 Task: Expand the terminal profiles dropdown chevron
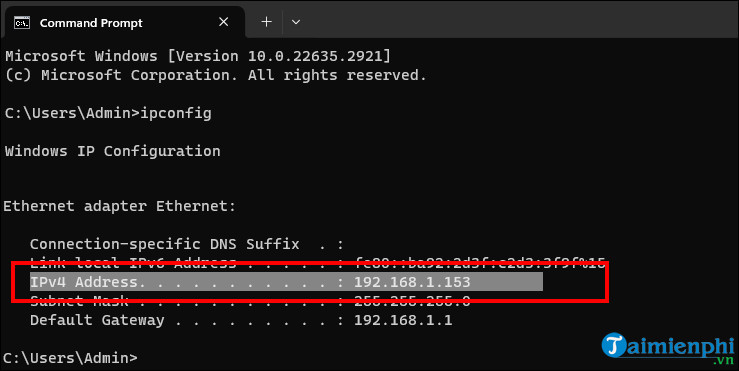coord(296,22)
